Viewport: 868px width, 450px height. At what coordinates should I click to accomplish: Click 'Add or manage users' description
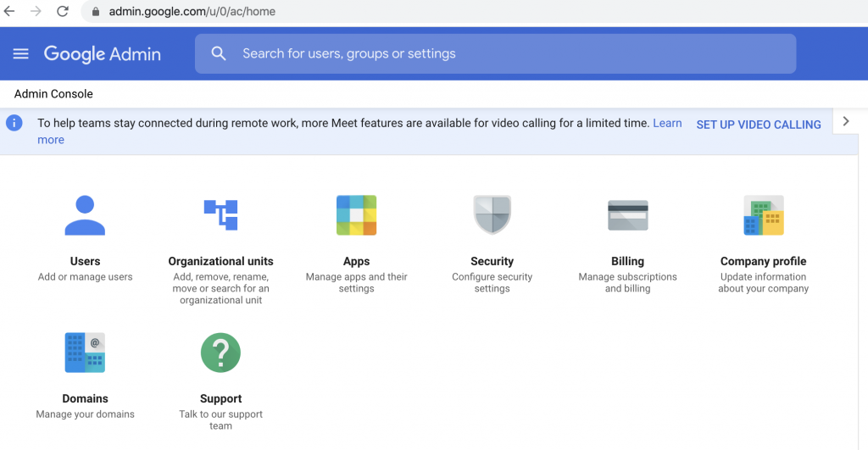point(86,277)
